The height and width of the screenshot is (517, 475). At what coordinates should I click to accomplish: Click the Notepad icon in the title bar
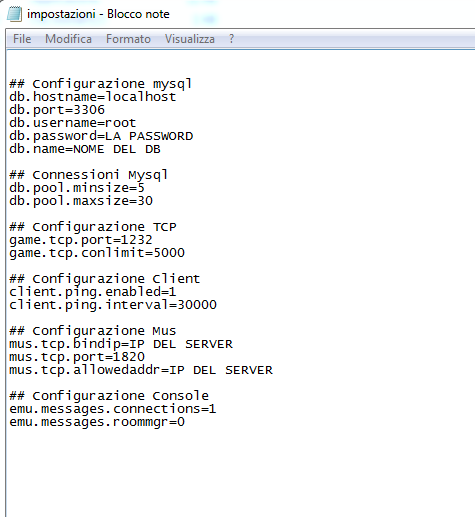(15, 14)
